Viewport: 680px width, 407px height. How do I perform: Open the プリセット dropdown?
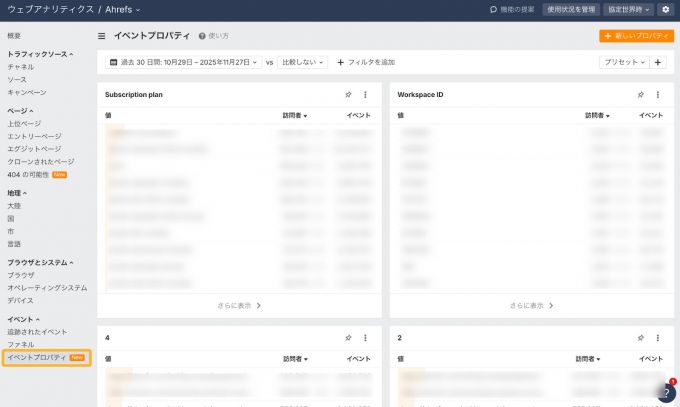[623, 62]
